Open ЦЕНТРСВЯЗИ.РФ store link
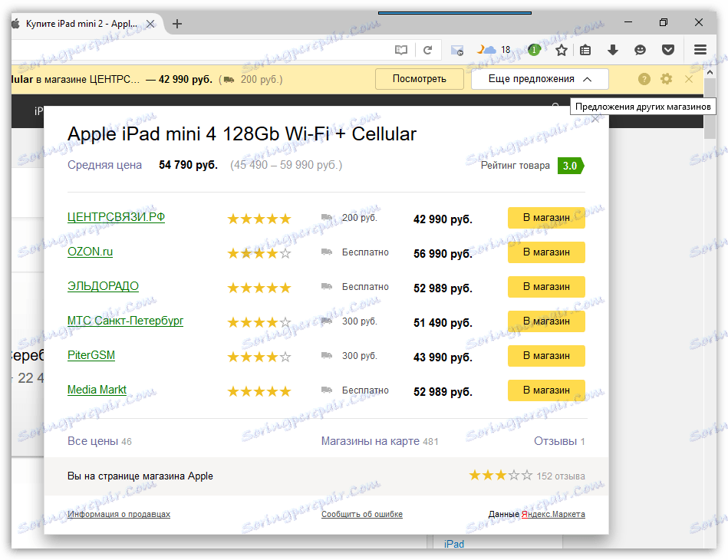 click(116, 217)
